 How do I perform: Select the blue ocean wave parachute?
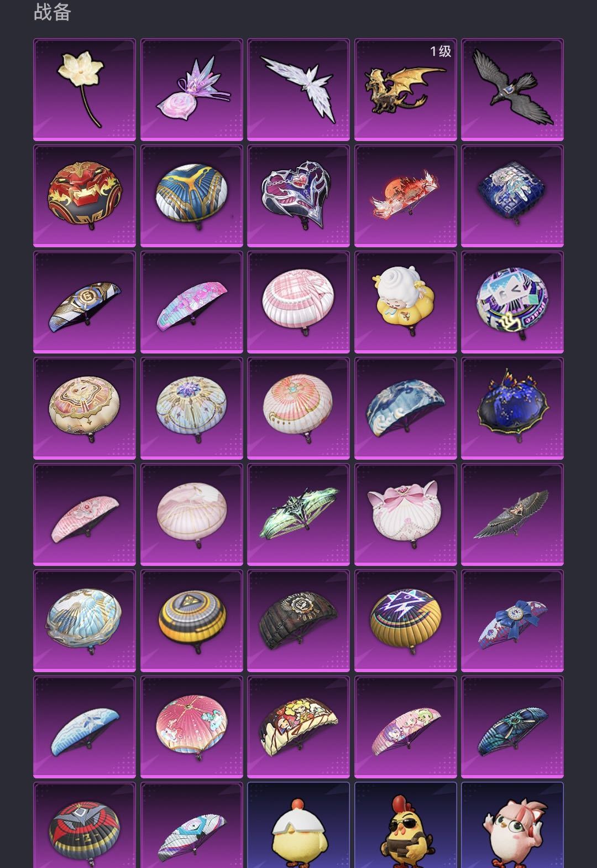[x=406, y=408]
